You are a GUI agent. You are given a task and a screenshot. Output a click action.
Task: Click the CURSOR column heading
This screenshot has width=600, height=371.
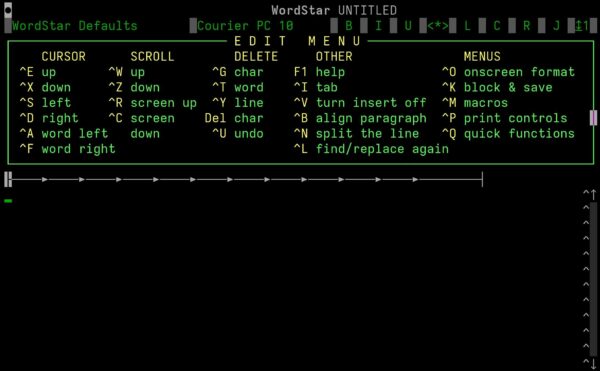(64, 57)
